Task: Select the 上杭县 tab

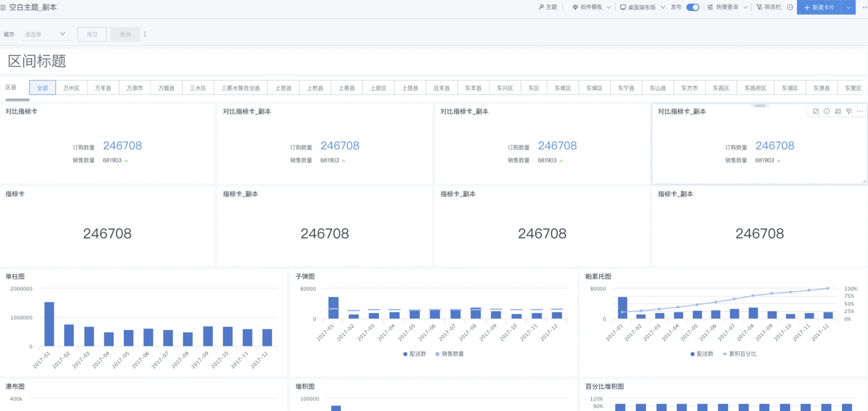Action: coord(315,88)
